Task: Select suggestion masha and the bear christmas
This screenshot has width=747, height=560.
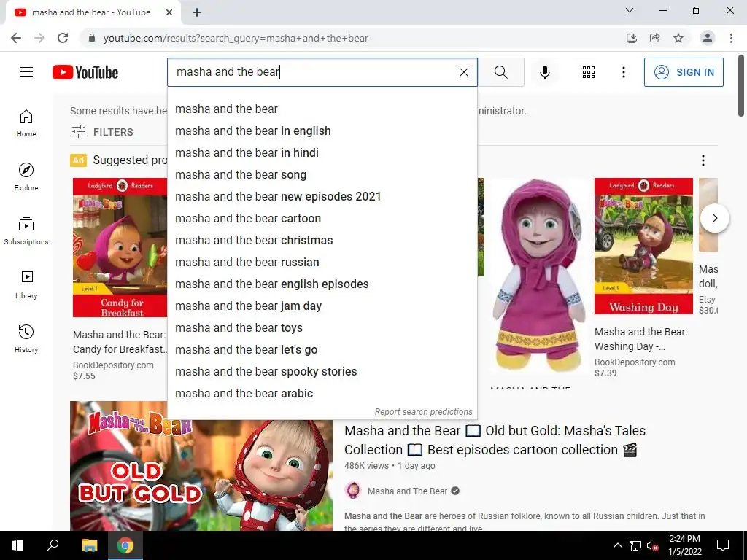Action: click(x=322, y=241)
